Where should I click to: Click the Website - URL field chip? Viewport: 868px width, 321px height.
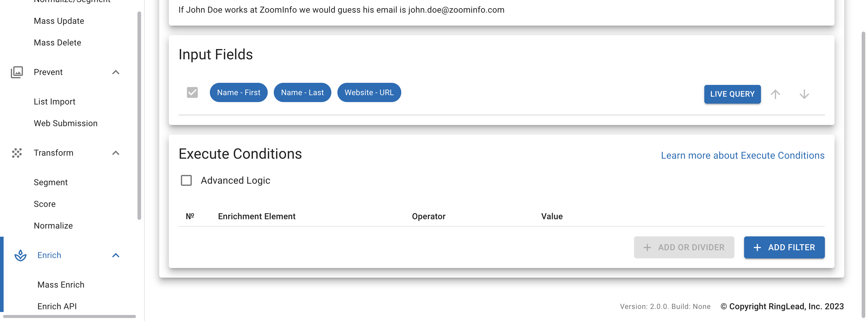(x=369, y=92)
